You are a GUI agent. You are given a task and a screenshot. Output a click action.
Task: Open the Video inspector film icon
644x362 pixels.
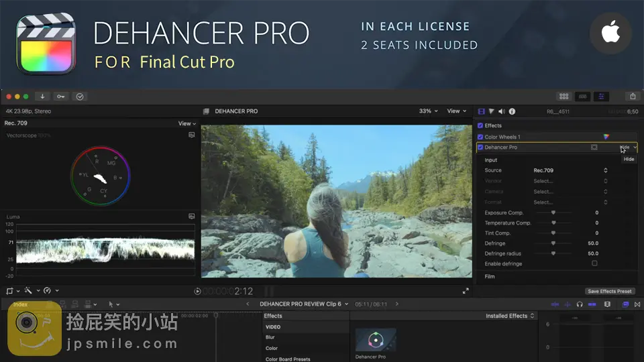click(482, 111)
